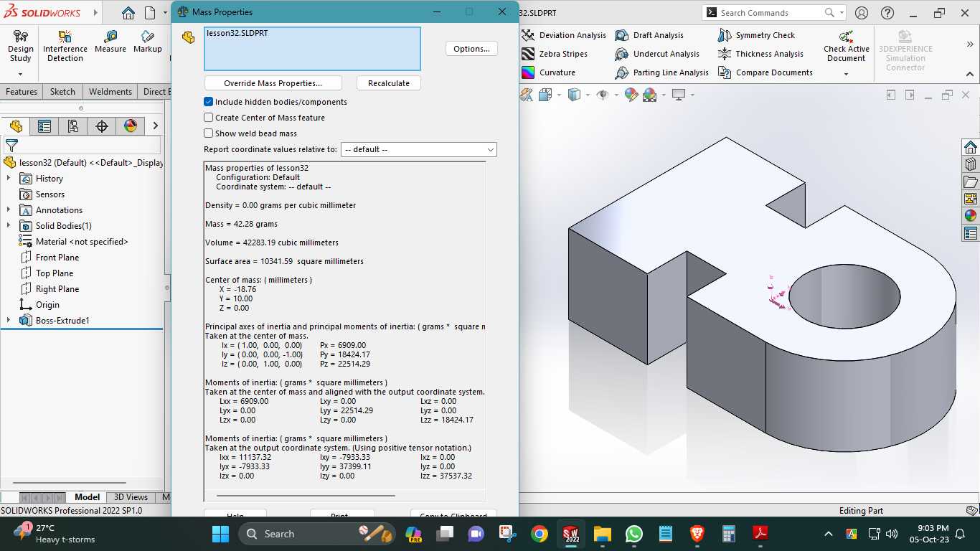The width and height of the screenshot is (980, 551).
Task: Open the Weldments tab
Action: pos(110,92)
